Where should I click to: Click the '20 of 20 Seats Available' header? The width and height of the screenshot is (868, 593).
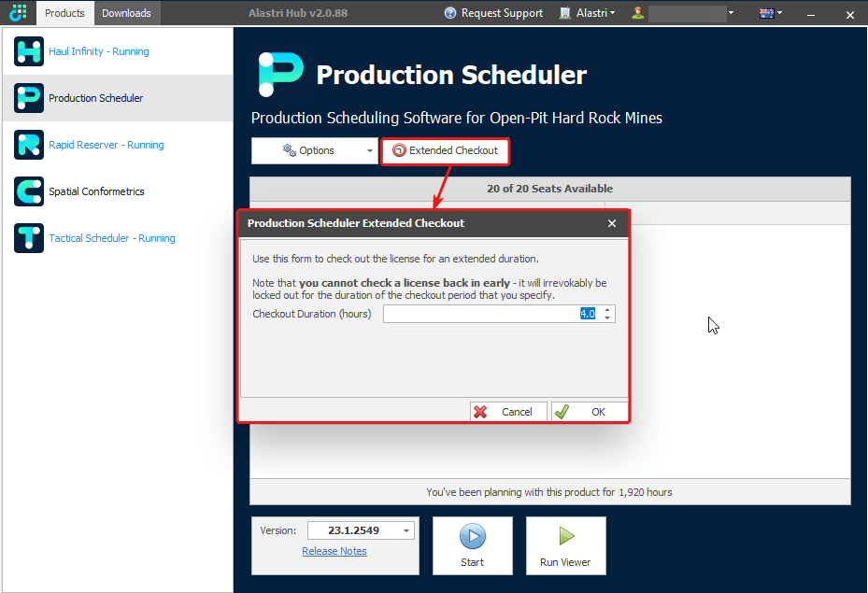(x=549, y=189)
